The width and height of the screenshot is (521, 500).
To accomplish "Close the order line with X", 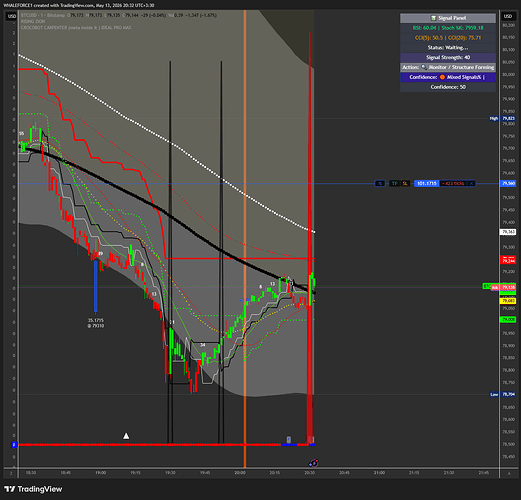I will click(471, 183).
